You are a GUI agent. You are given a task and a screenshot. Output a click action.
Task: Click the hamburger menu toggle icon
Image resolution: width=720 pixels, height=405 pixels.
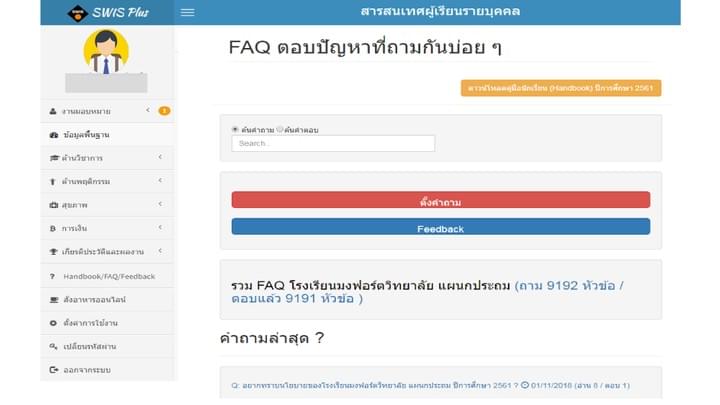[187, 12]
